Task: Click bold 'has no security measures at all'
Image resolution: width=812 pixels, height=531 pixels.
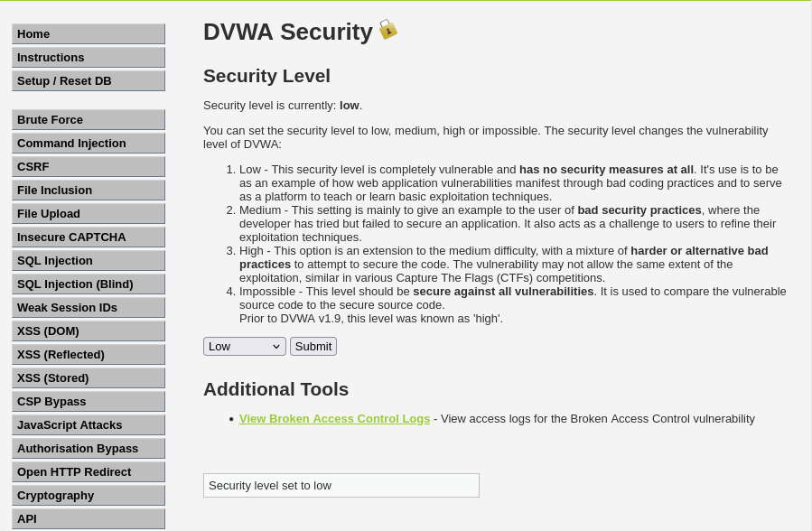Action: [x=606, y=170]
